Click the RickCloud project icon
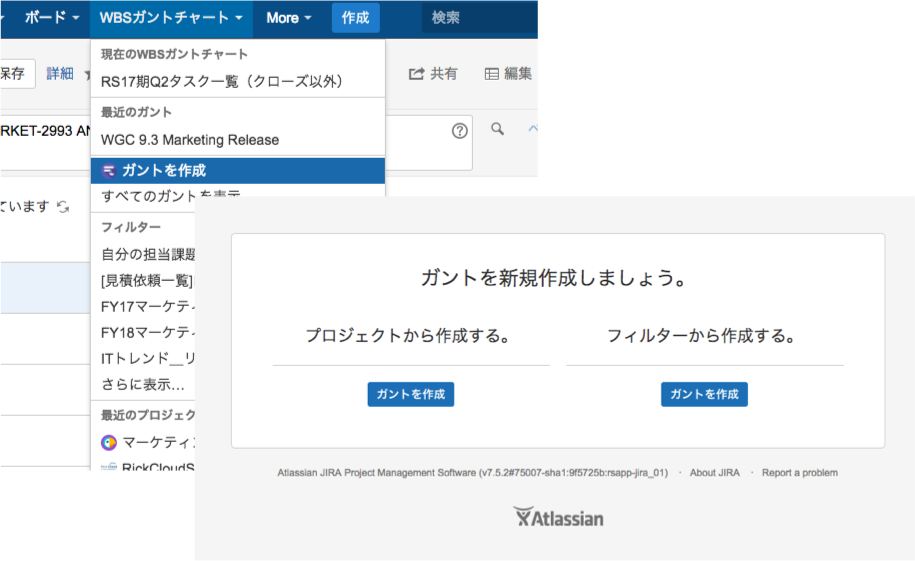915x561 pixels. pos(109,466)
